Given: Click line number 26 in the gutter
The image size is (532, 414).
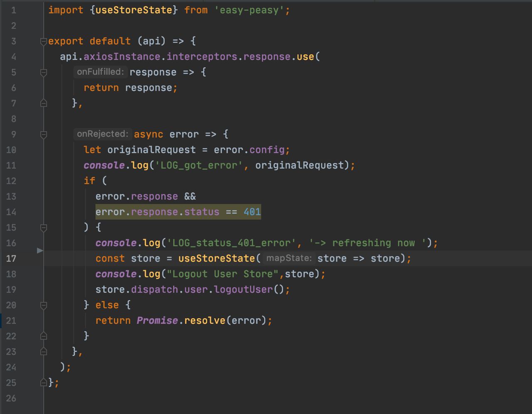Looking at the screenshot, I should [11, 398].
